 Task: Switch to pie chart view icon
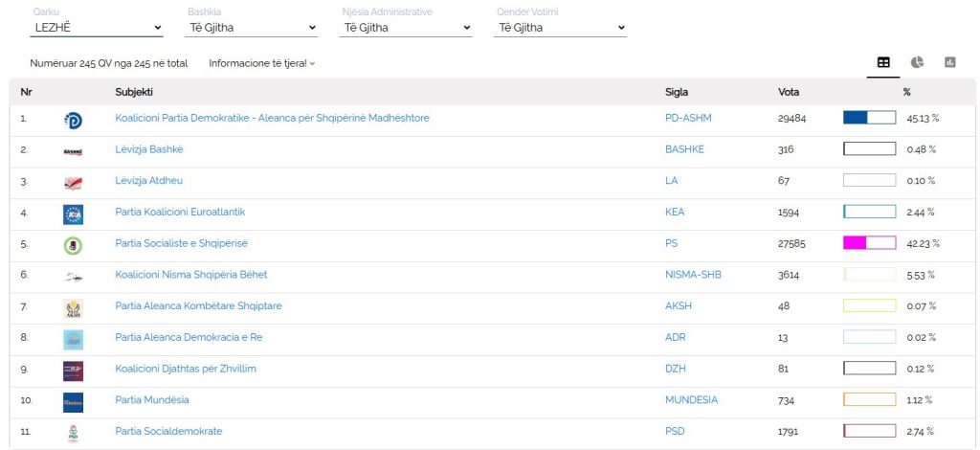tap(917, 62)
